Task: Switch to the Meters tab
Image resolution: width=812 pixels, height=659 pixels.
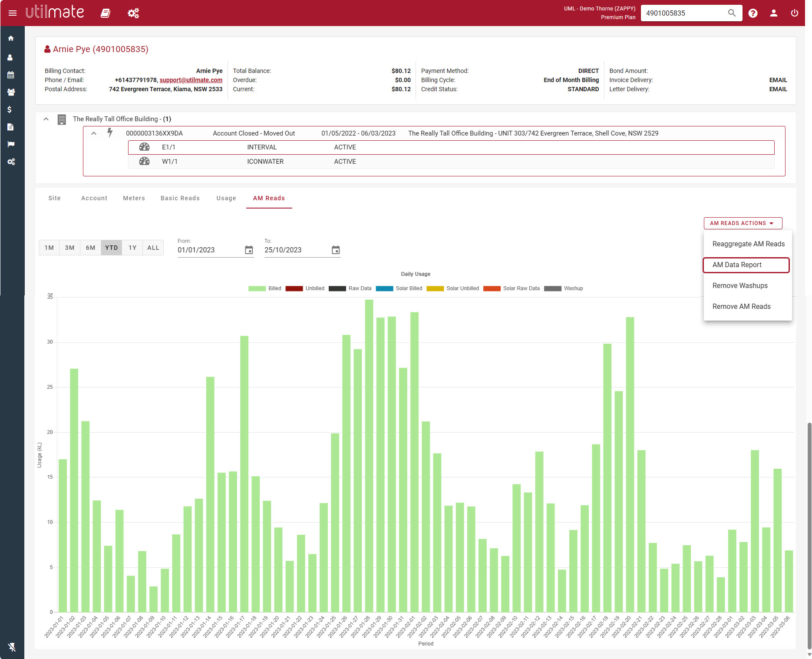Action: pos(134,198)
